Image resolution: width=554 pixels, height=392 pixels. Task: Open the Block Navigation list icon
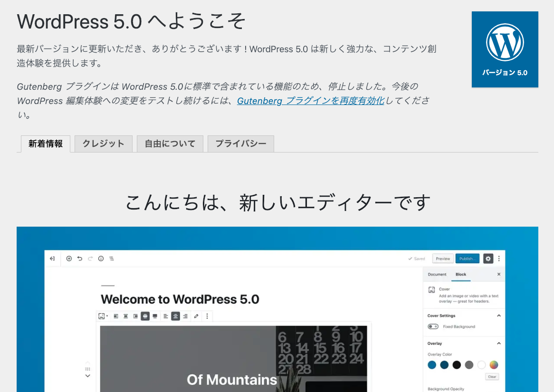(x=111, y=258)
